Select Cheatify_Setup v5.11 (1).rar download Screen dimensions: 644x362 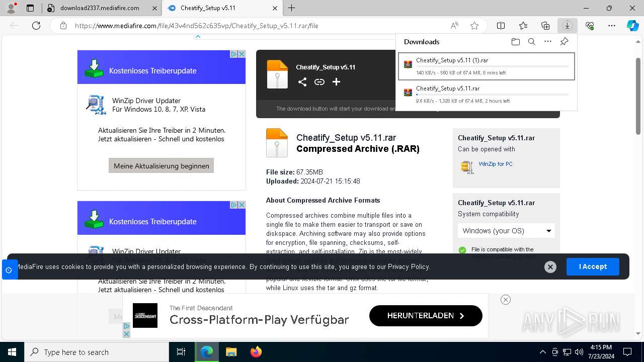pos(487,66)
